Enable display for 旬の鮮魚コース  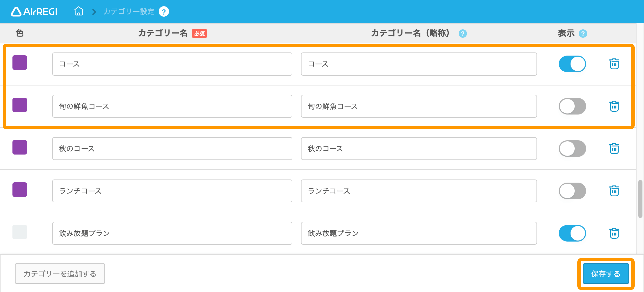click(572, 106)
